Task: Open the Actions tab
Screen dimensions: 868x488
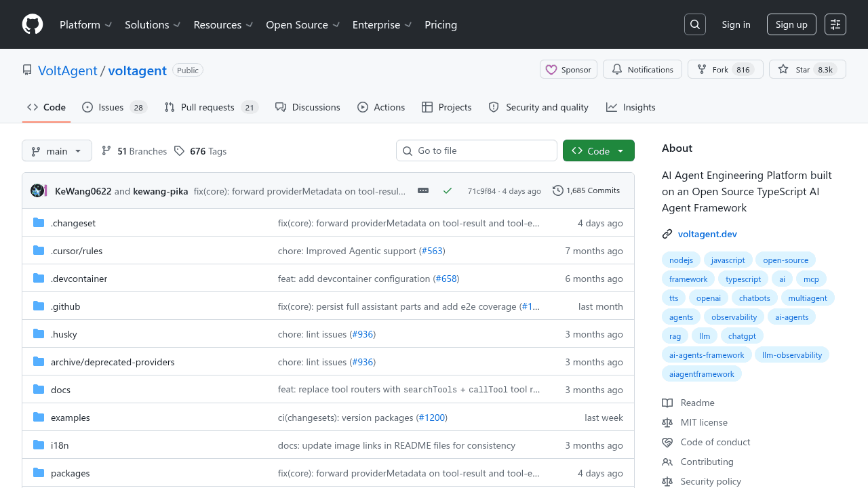Action: 381,107
